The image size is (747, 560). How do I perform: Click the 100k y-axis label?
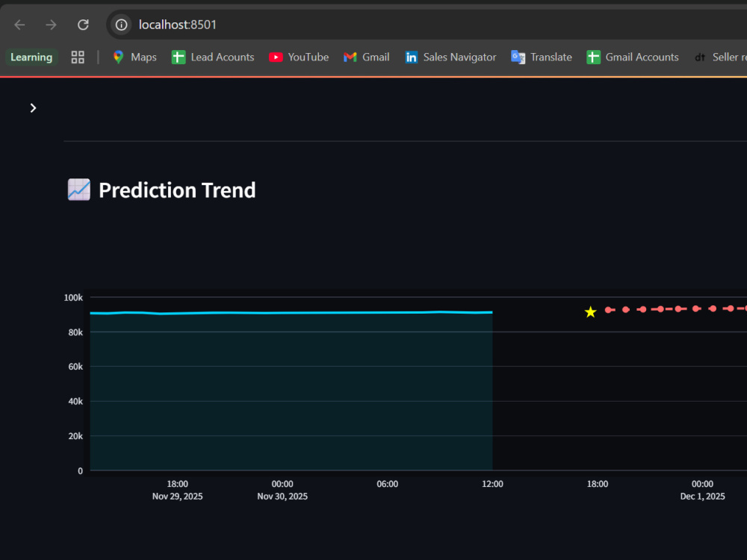[73, 298]
